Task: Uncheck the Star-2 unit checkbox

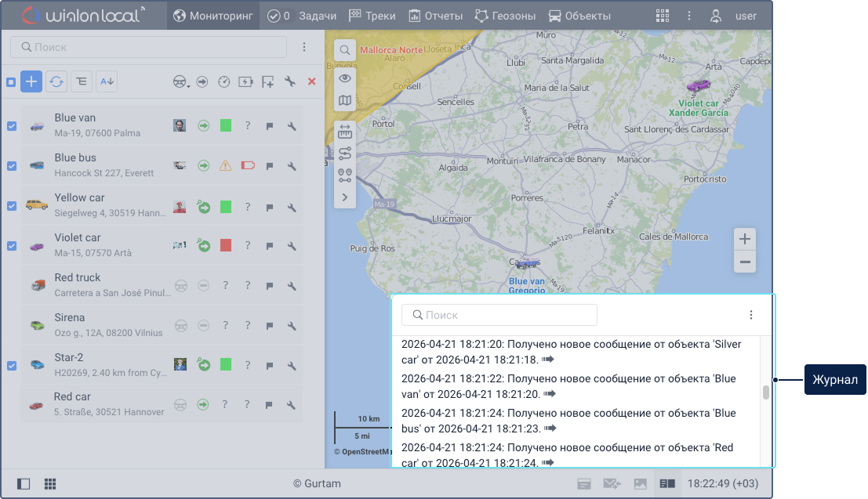Action: [12, 365]
